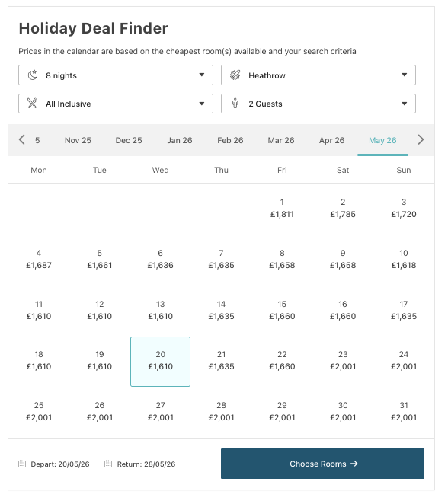Click the calendar icon next to Depart date

[22, 464]
